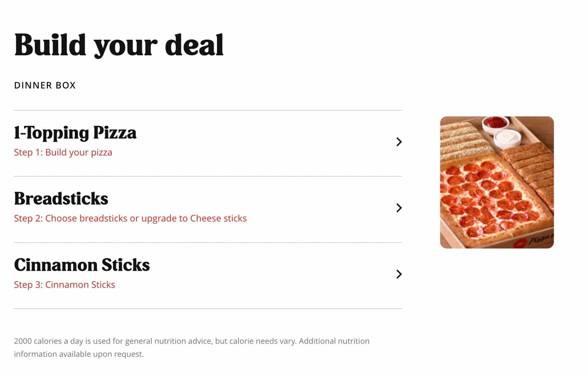Viewport: 588px width, 376px height.
Task: Select the Step 3: Cinnamon Sticks link
Action: coord(64,284)
